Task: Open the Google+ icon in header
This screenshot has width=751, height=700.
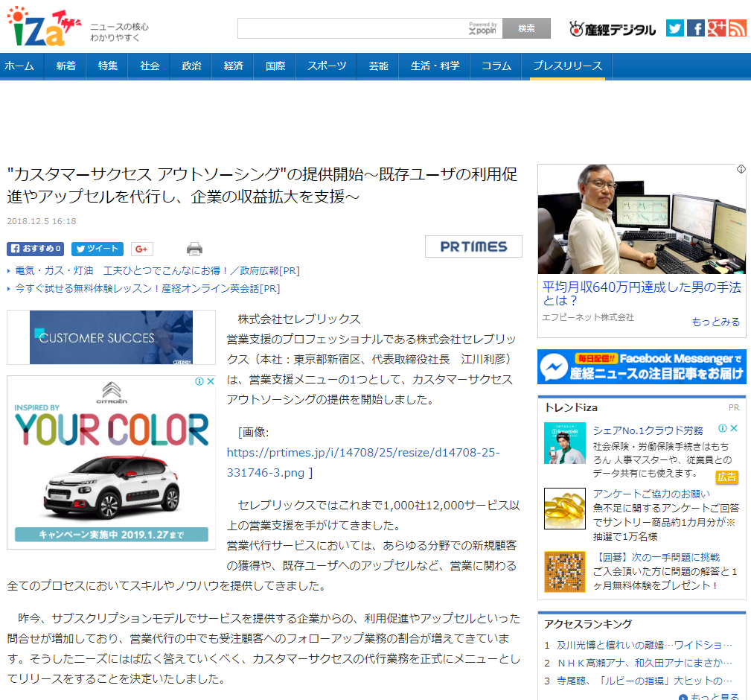Action: [x=717, y=28]
